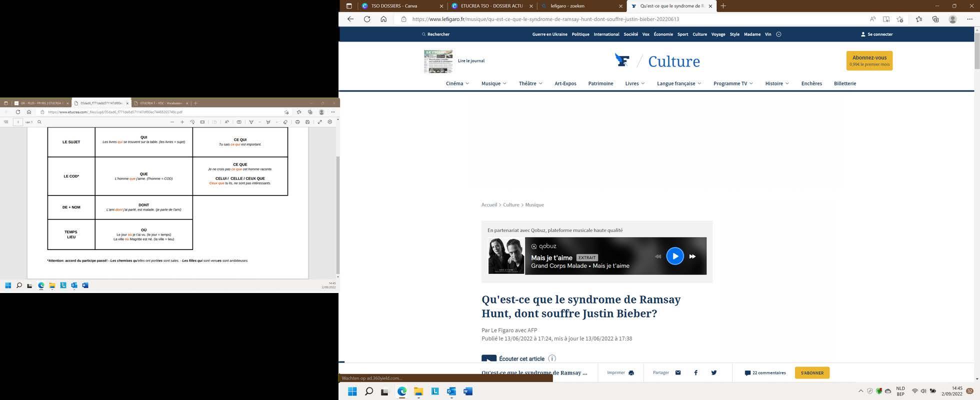Screen dimensions: 980x400
Task: Open Word from the taskbar
Action: click(468, 391)
